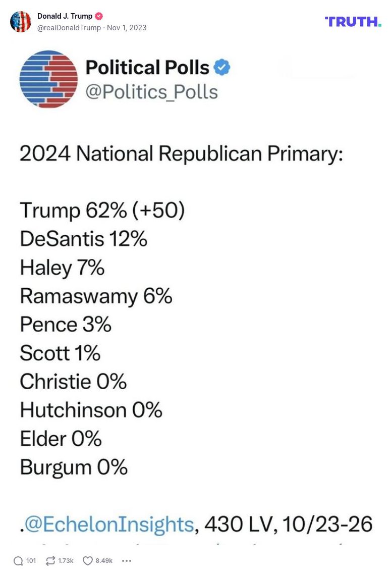Image resolution: width=392 pixels, height=576 pixels.
Task: Click the 101 replies count
Action: [31, 561]
